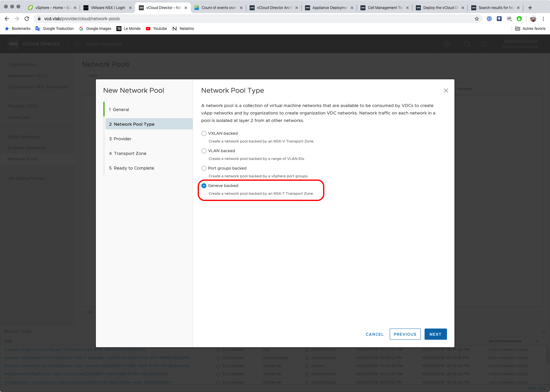
Task: Switch to the VMware NSX Login tab
Action: (107, 7)
